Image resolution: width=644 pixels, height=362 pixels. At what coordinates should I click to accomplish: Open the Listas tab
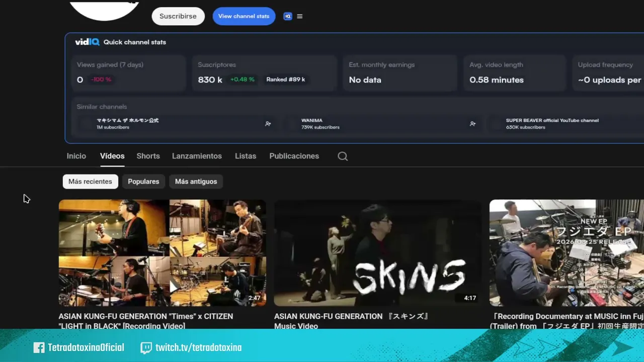click(246, 156)
